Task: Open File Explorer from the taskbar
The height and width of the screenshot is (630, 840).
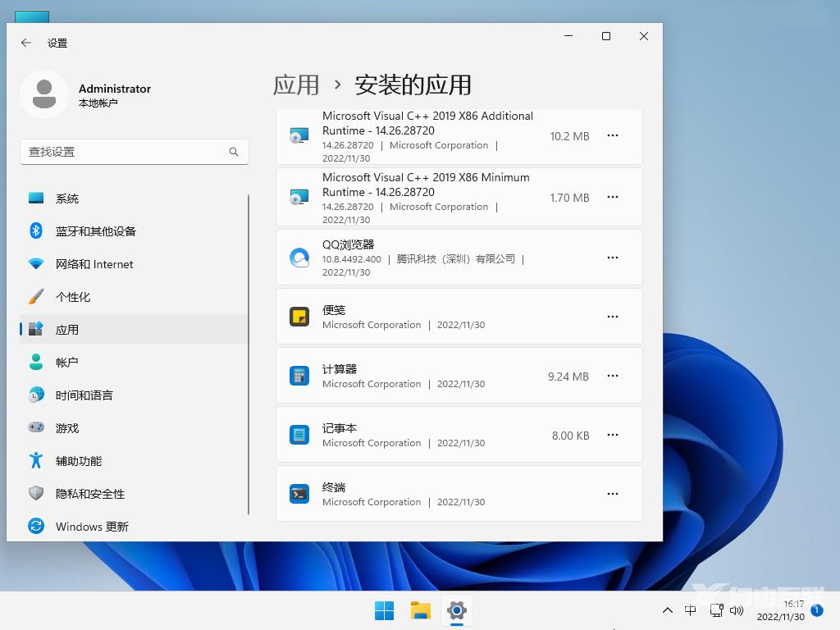Action: (x=420, y=610)
